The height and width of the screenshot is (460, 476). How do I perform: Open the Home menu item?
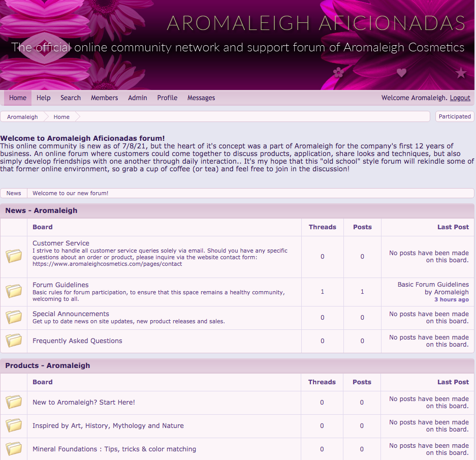pyautogui.click(x=18, y=98)
